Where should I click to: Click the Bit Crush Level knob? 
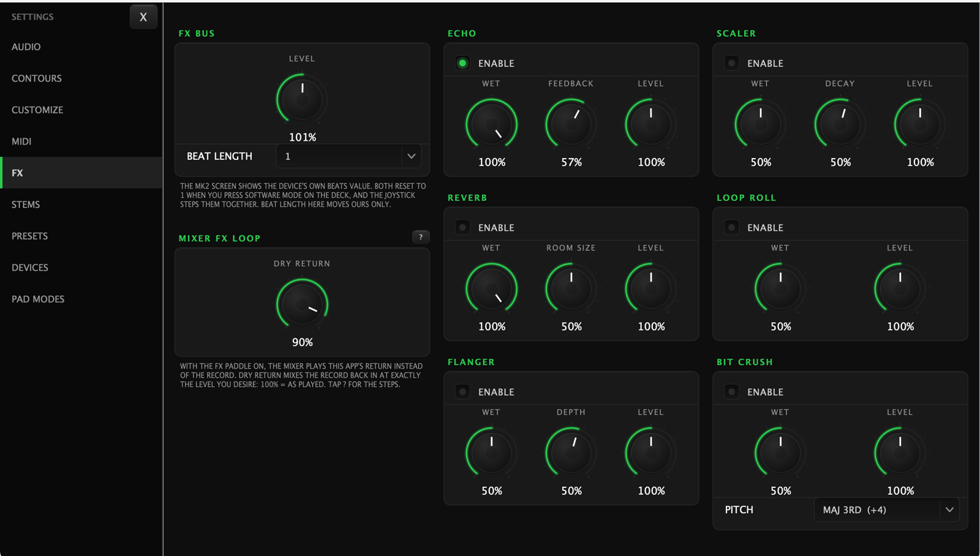(x=900, y=453)
